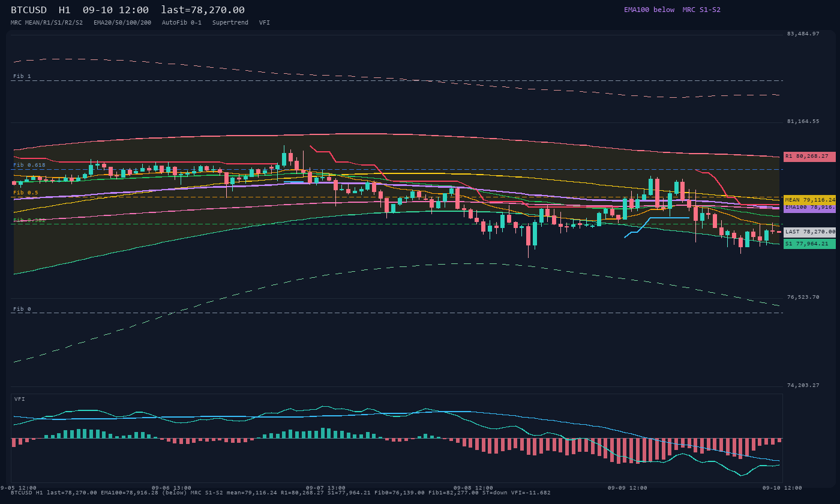Click the "Fib 0.5" level label
Viewport: 840px width, 504px height.
(x=26, y=193)
